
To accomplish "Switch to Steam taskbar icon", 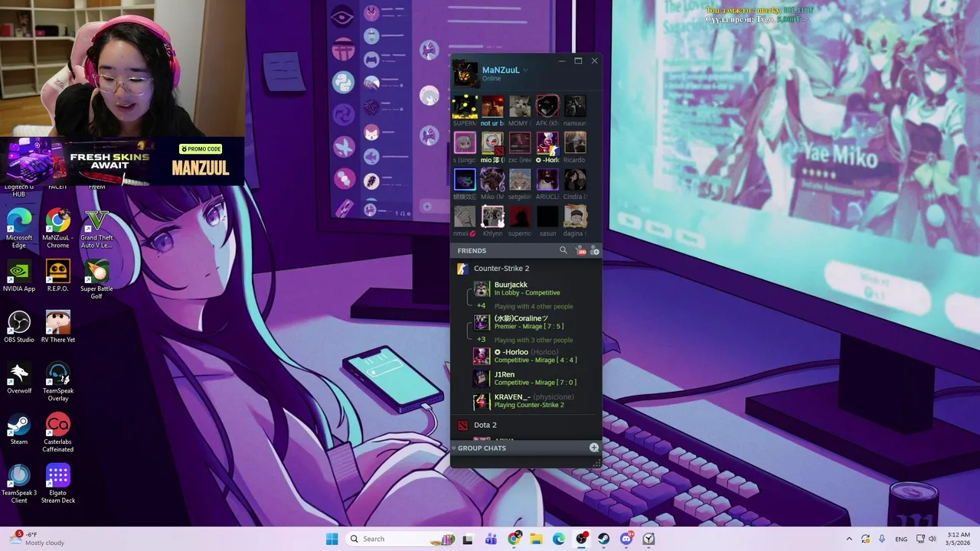I will (x=604, y=539).
